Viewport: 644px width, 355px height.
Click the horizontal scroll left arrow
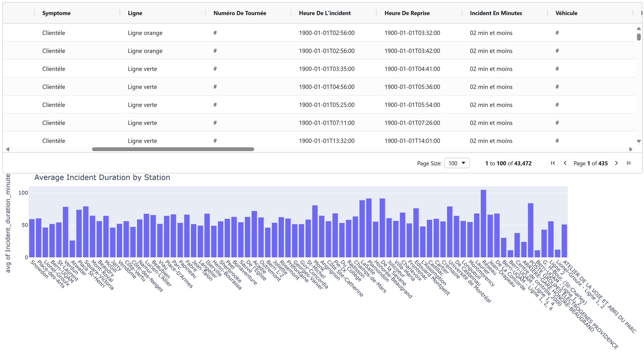pos(8,149)
